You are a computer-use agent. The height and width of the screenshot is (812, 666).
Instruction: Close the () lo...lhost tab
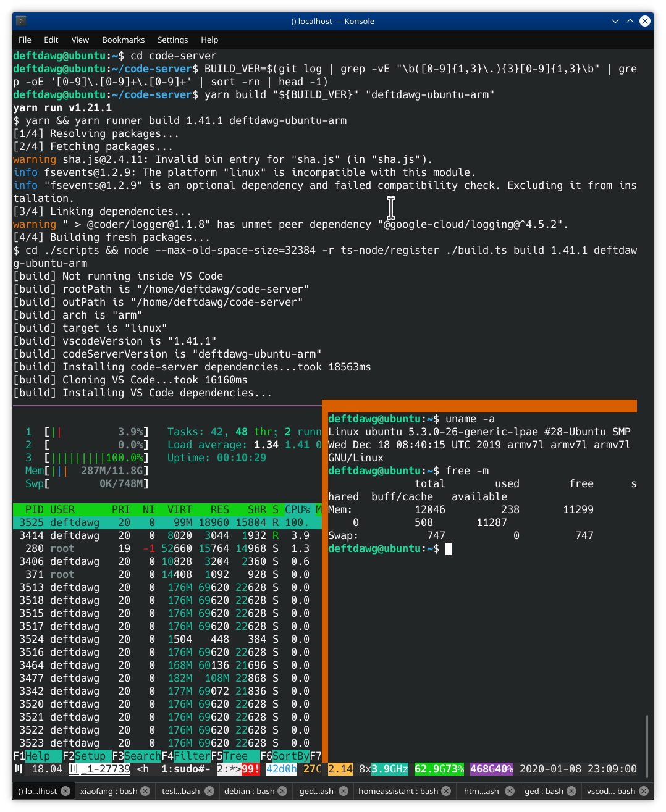[65, 791]
